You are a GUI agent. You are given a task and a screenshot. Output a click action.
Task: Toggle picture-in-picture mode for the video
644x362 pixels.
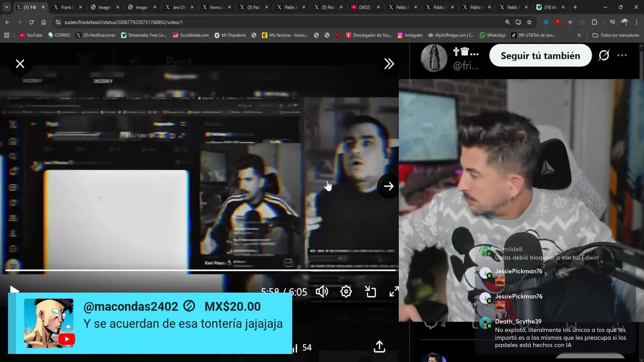click(x=370, y=292)
